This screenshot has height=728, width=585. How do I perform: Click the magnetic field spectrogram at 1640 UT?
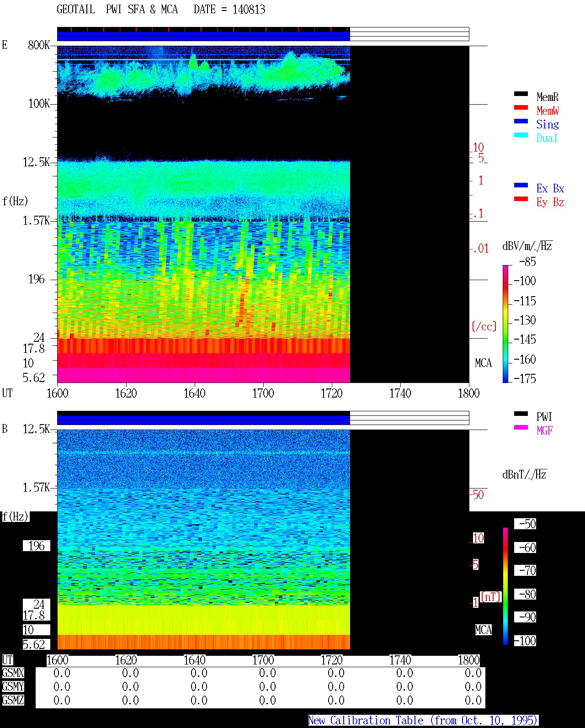pos(195,539)
